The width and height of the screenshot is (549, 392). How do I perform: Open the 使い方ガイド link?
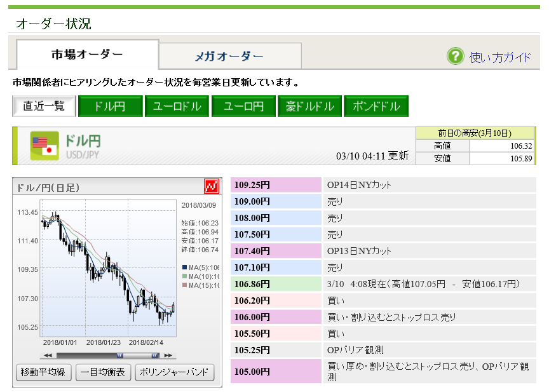tap(499, 57)
